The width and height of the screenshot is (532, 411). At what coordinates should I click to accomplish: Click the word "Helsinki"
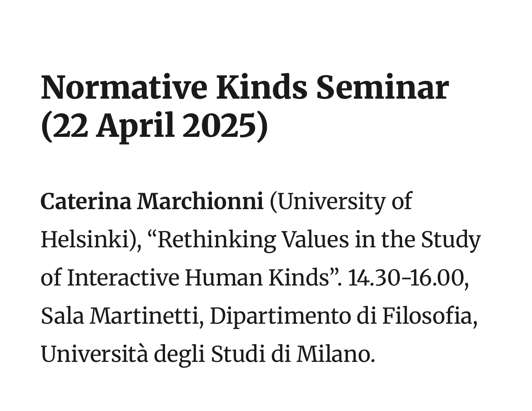[89, 241]
